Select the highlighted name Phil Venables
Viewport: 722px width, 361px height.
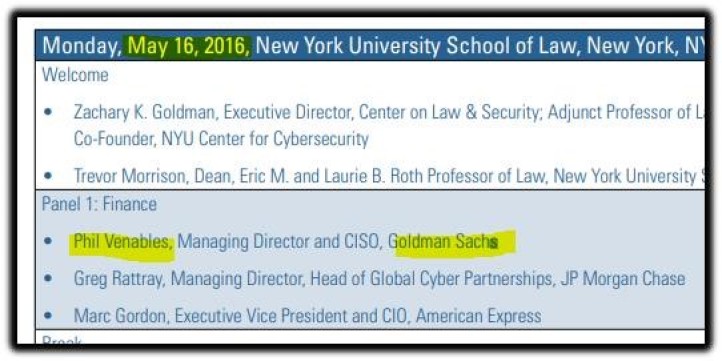[122, 242]
